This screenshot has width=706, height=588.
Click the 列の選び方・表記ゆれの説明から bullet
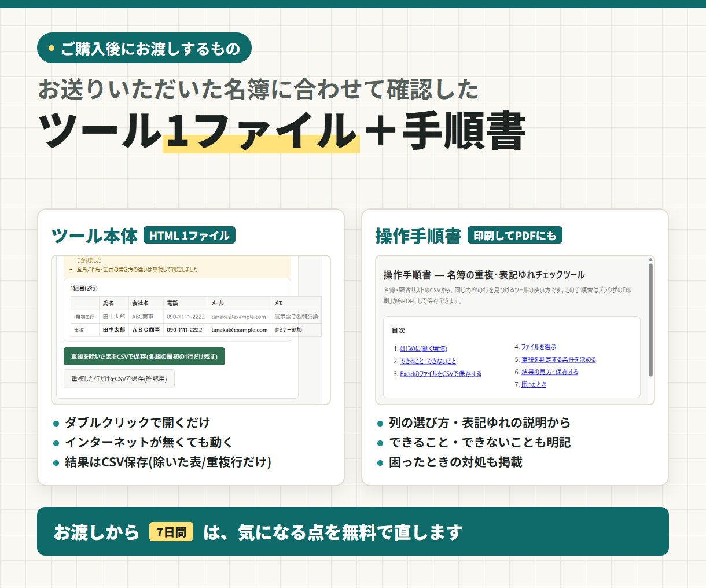(480, 423)
